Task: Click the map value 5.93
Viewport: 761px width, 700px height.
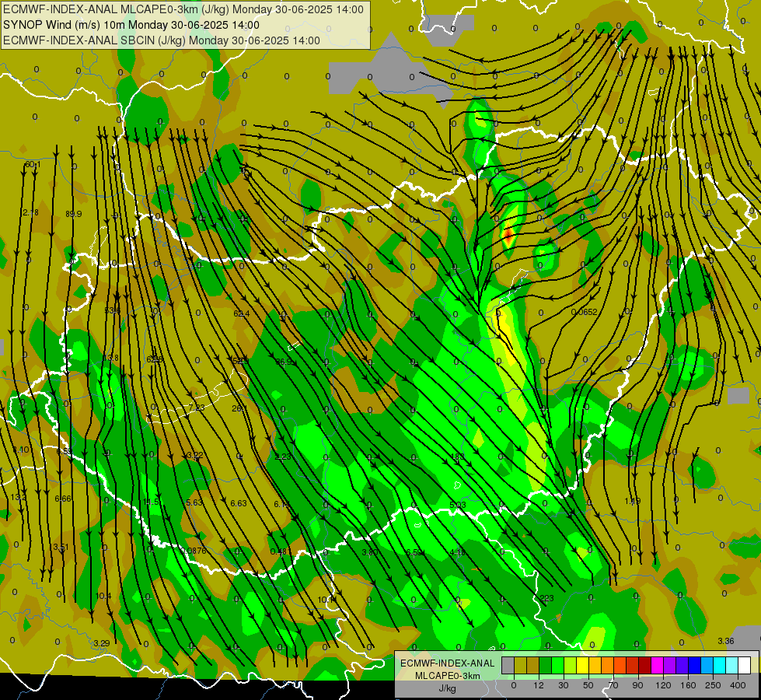Action: 458,506
